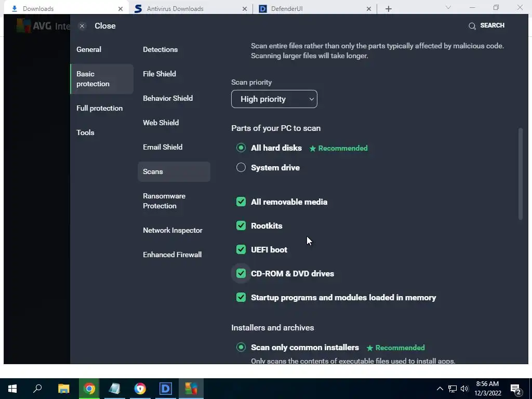Select the System drive option

coord(241,167)
